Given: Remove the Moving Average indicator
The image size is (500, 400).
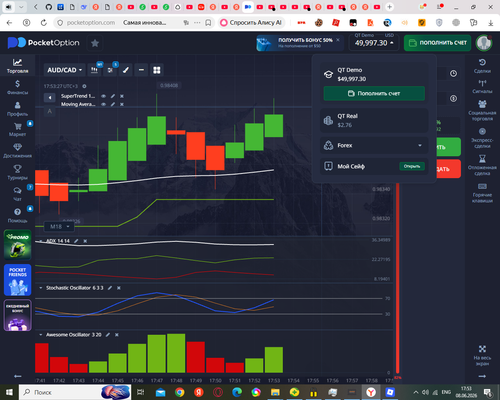Looking at the screenshot, I should (x=122, y=104).
